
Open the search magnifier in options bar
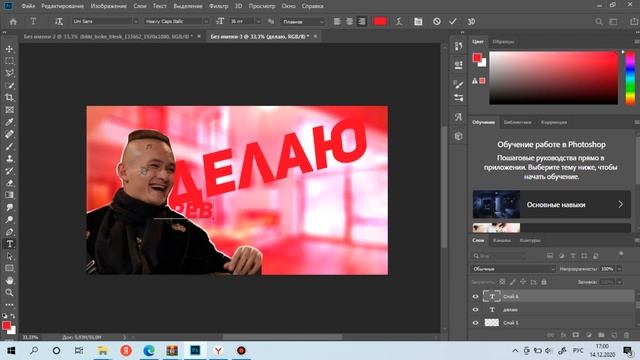(x=598, y=22)
